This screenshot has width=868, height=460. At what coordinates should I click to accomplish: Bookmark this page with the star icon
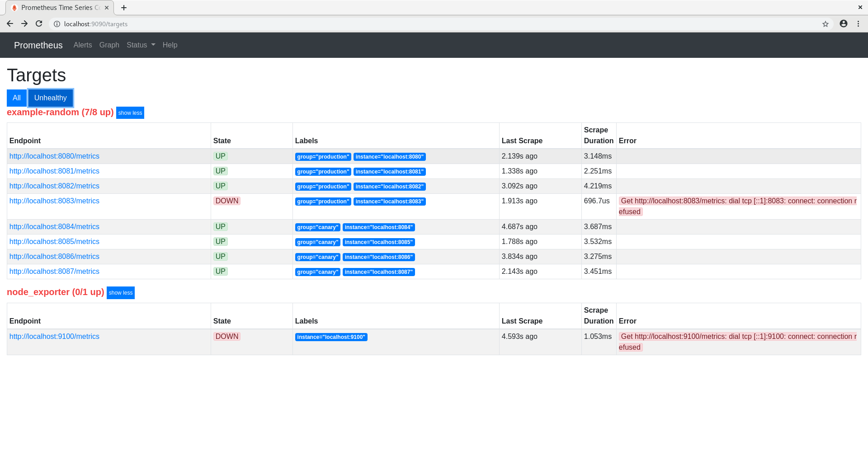click(x=826, y=24)
